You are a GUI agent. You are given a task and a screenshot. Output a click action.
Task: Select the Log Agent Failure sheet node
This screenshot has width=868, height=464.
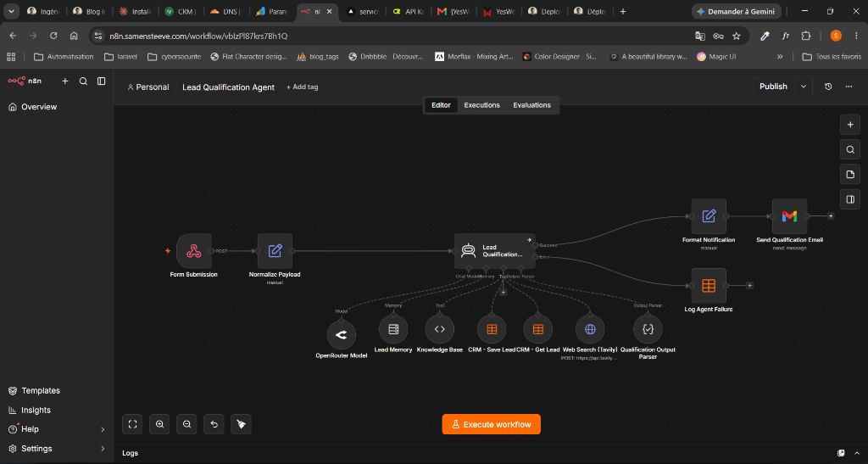coord(709,286)
